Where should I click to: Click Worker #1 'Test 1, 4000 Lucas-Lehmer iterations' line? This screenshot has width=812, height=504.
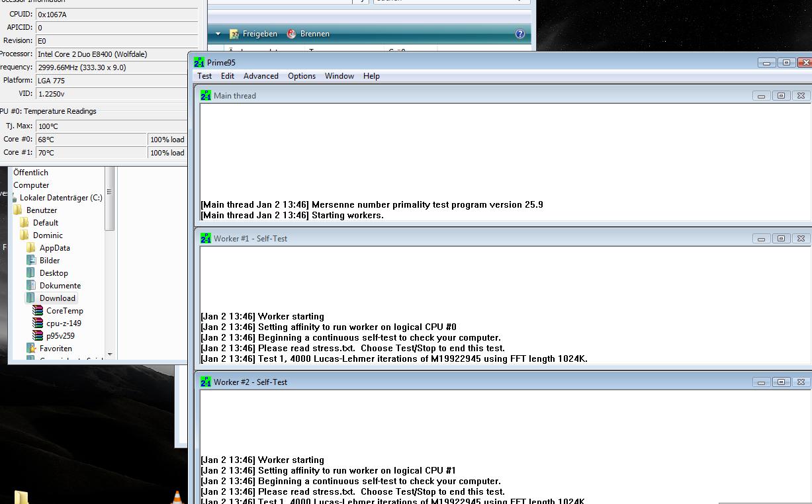[x=394, y=358]
